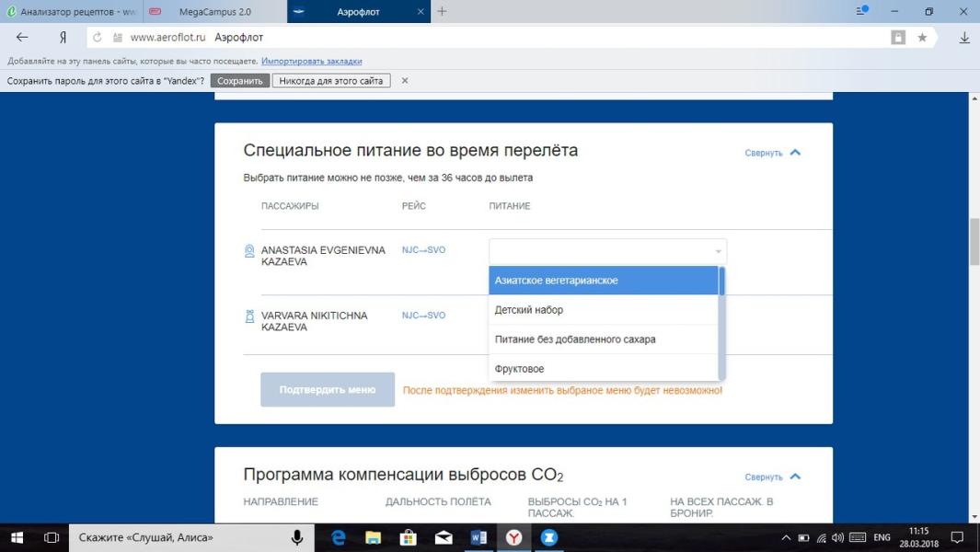
Task: Select the Аэрофлот tab
Action: [358, 11]
